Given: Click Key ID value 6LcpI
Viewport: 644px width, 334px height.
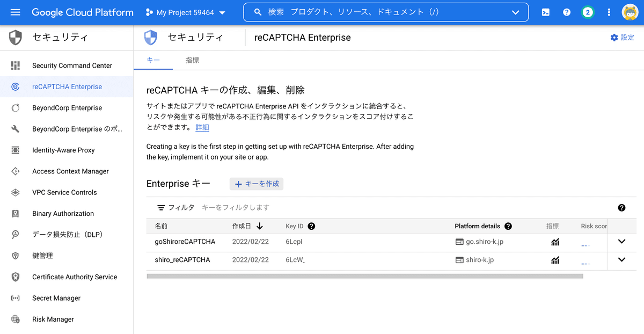Looking at the screenshot, I should pos(295,242).
